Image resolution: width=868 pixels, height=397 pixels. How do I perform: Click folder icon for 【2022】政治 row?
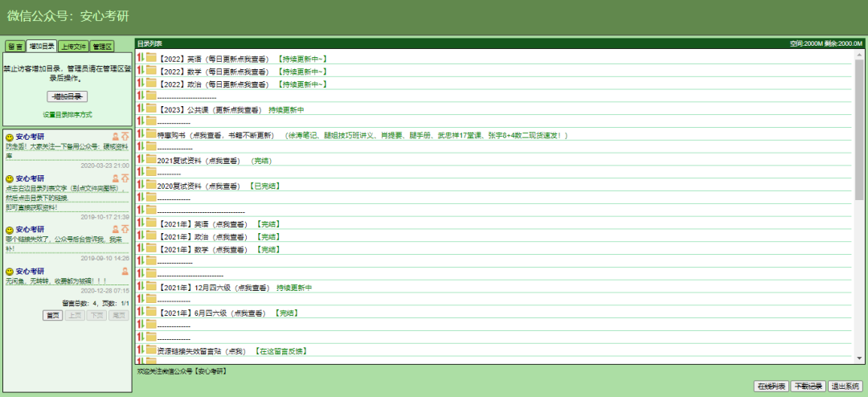pos(151,83)
